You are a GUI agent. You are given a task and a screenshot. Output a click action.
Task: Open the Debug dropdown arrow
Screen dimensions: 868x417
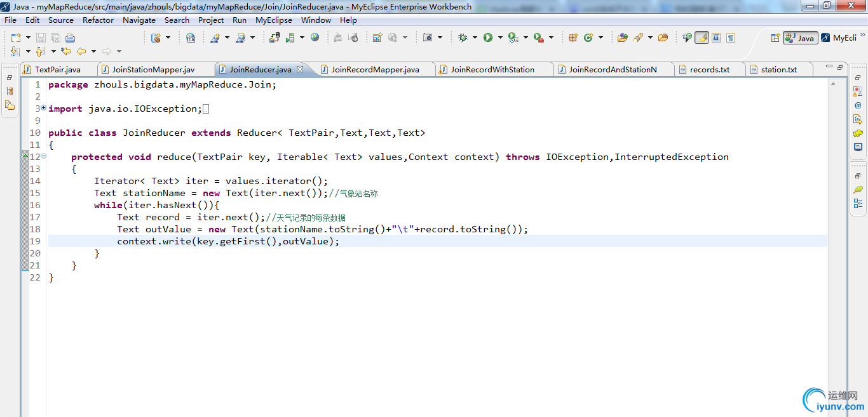pos(475,37)
